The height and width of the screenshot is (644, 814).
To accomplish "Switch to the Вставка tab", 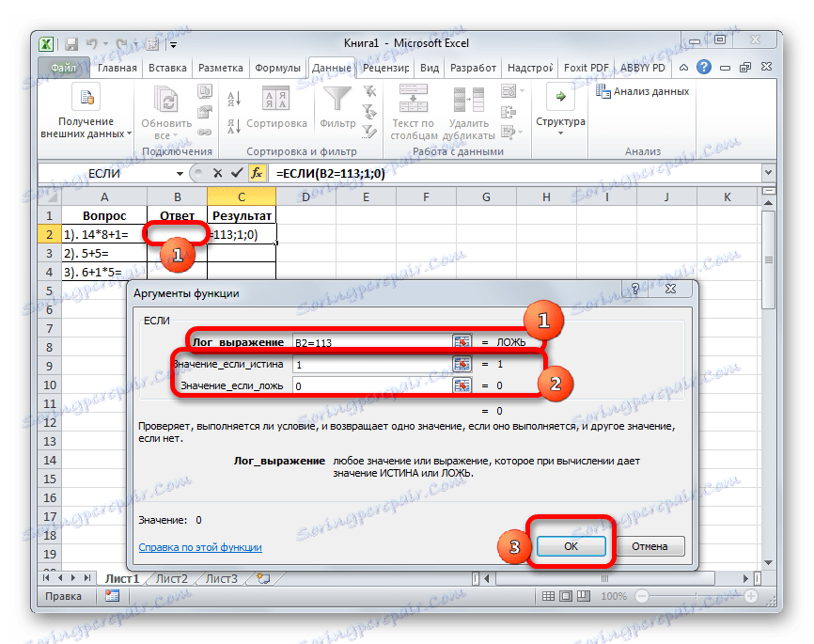I will (167, 68).
